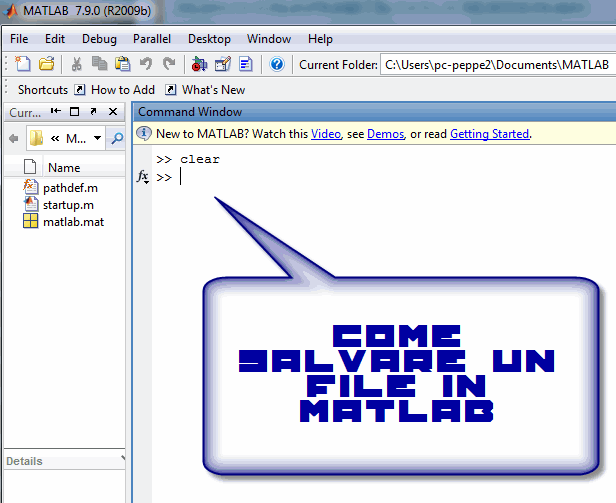Open the Profiler toolbar icon
This screenshot has width=616, height=503.
(x=246, y=64)
